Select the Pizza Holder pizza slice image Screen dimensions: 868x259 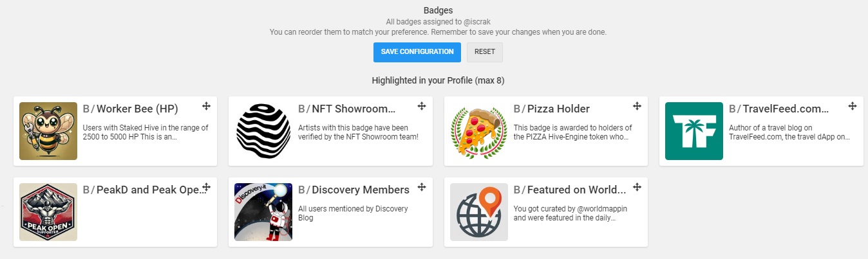(478, 131)
